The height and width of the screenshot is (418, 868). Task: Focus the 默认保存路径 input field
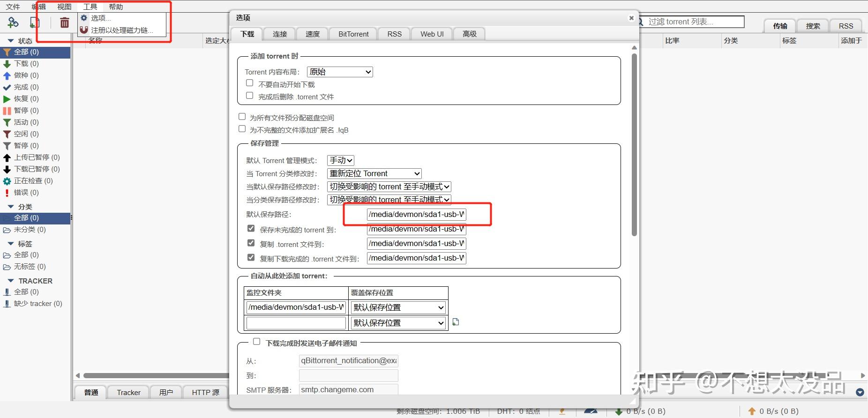click(417, 215)
